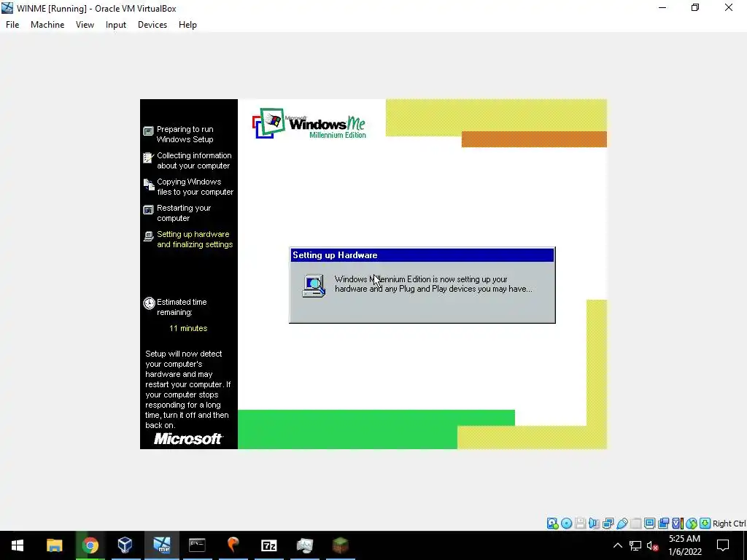Open the Windows Start menu
This screenshot has width=747, height=560.
click(18, 545)
